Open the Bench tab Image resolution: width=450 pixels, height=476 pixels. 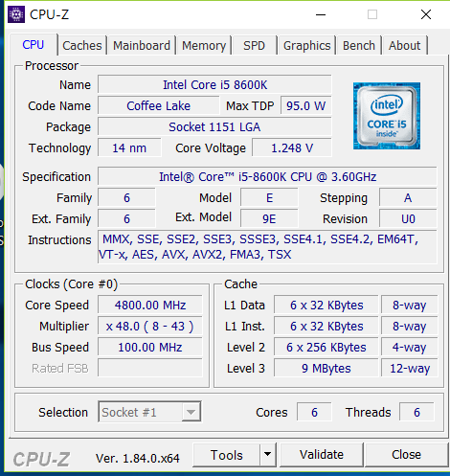[359, 45]
